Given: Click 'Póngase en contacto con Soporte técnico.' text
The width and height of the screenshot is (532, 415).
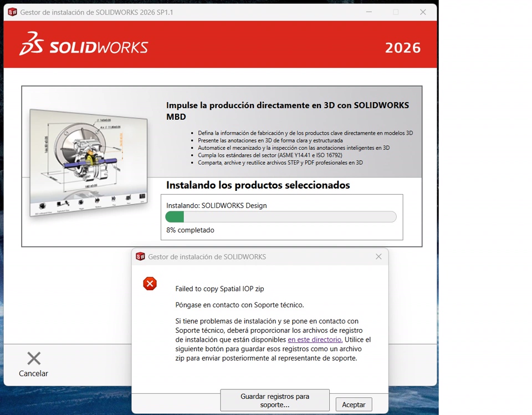Looking at the screenshot, I should tap(239, 305).
